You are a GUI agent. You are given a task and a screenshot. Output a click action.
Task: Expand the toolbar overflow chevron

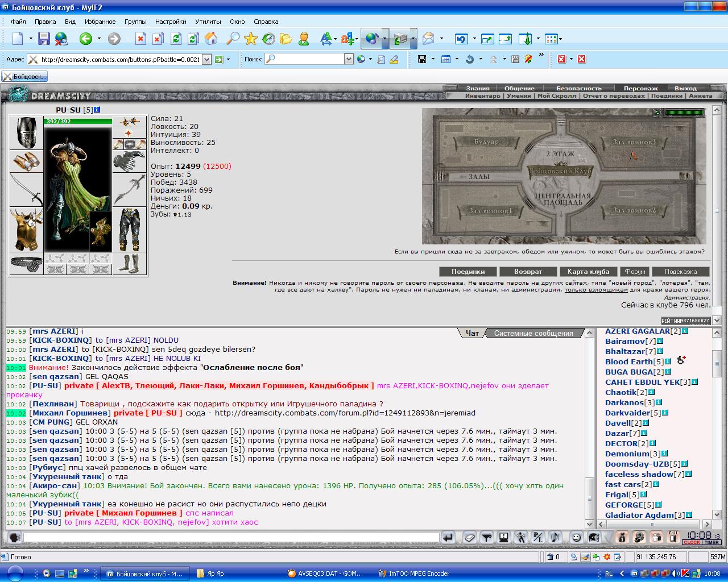coord(541,55)
